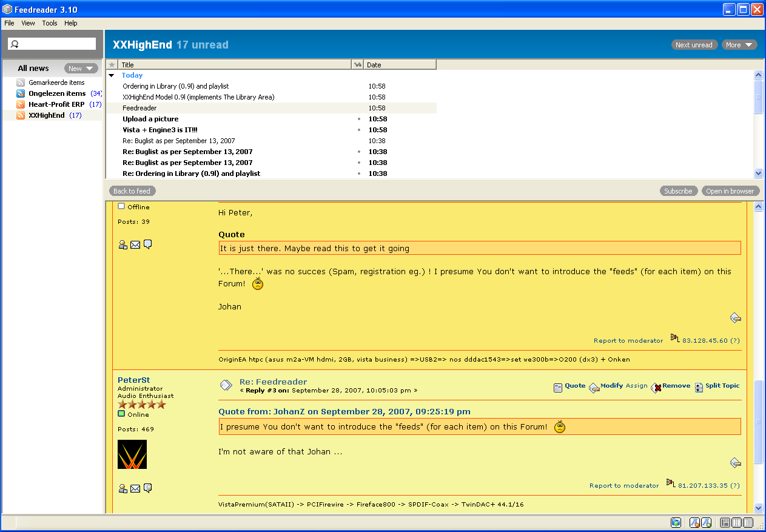Click the 83.128.45.60 IP address link
The width and height of the screenshot is (766, 532).
coord(705,341)
